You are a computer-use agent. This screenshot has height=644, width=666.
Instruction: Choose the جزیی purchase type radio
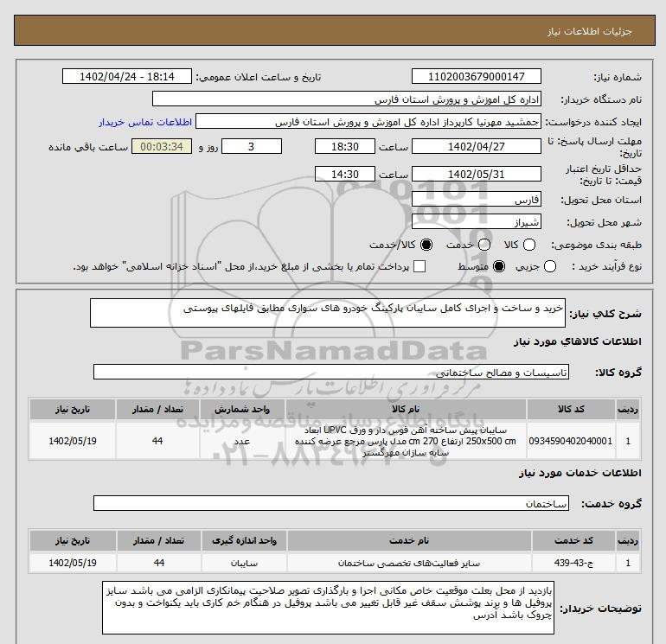point(550,266)
